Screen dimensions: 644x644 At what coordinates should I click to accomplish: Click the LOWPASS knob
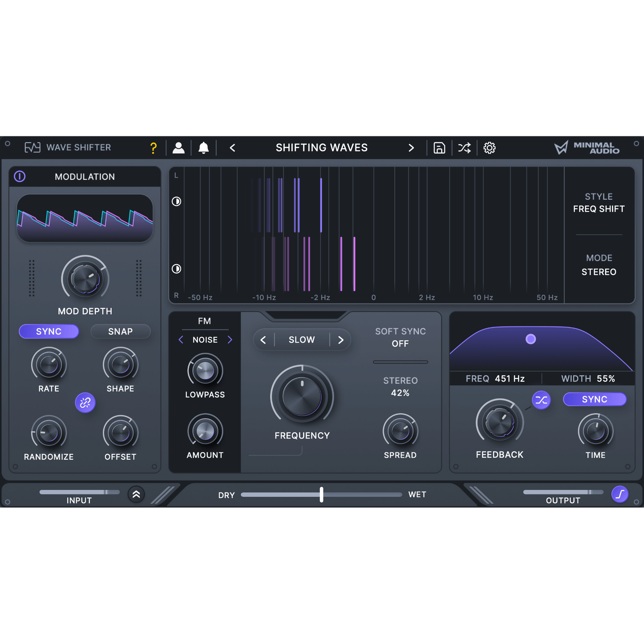tap(205, 371)
